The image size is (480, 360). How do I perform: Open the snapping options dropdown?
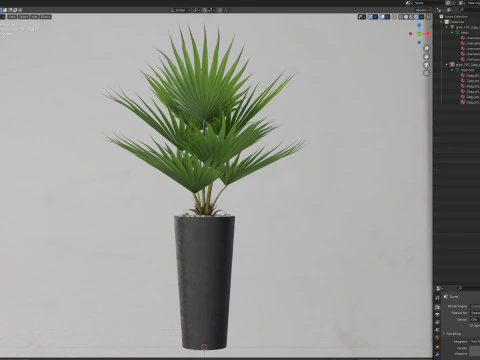(211, 10)
